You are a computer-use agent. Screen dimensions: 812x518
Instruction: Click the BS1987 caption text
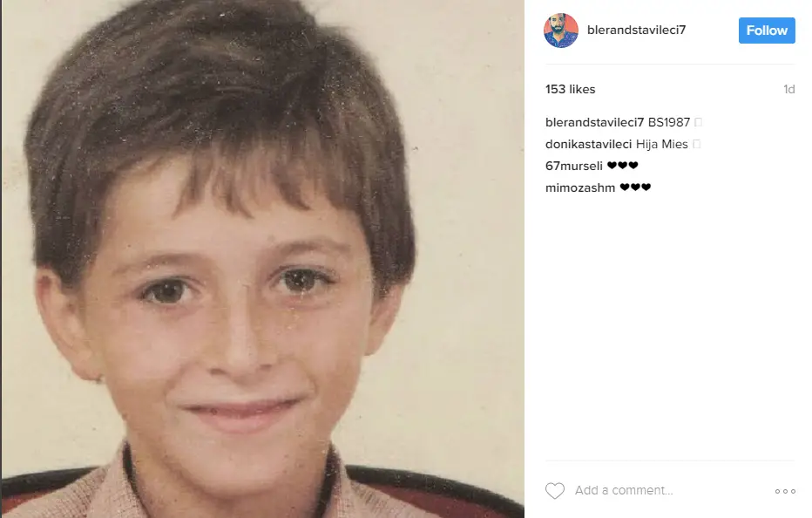669,122
